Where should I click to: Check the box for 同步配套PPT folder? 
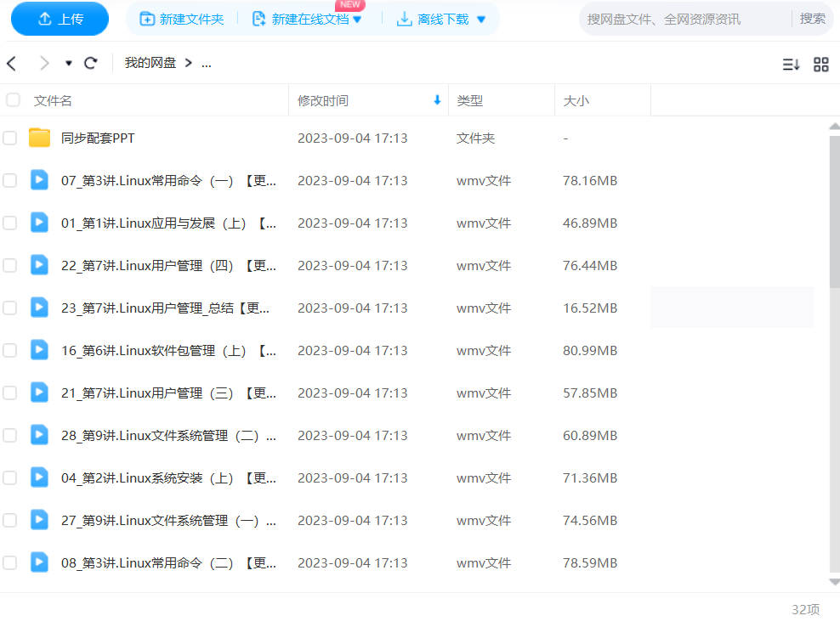(9, 138)
